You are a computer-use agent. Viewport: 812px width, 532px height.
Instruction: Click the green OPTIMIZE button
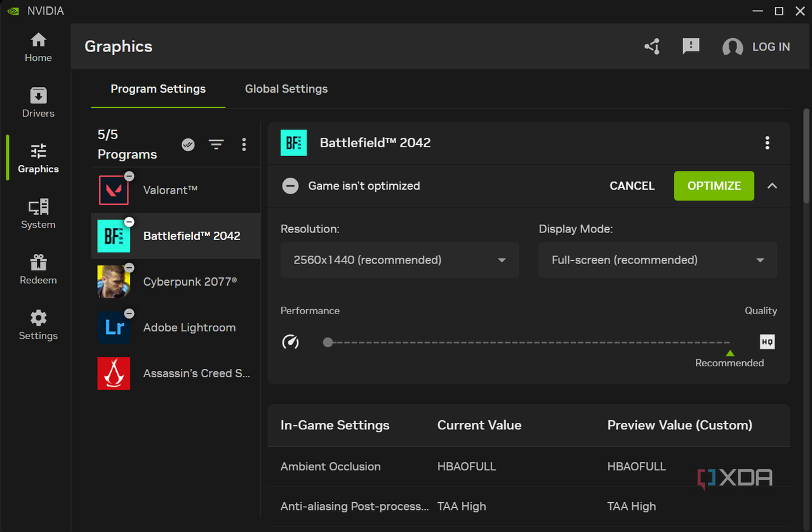(714, 186)
